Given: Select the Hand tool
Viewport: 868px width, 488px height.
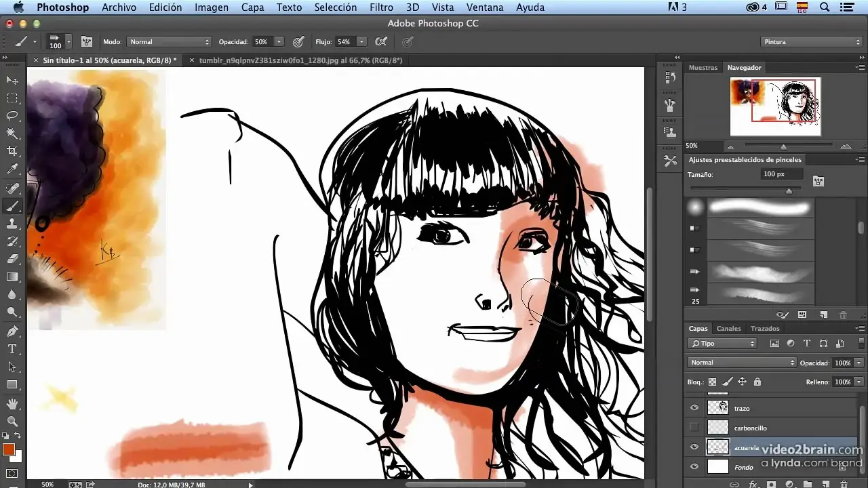Looking at the screenshot, I should (x=12, y=404).
